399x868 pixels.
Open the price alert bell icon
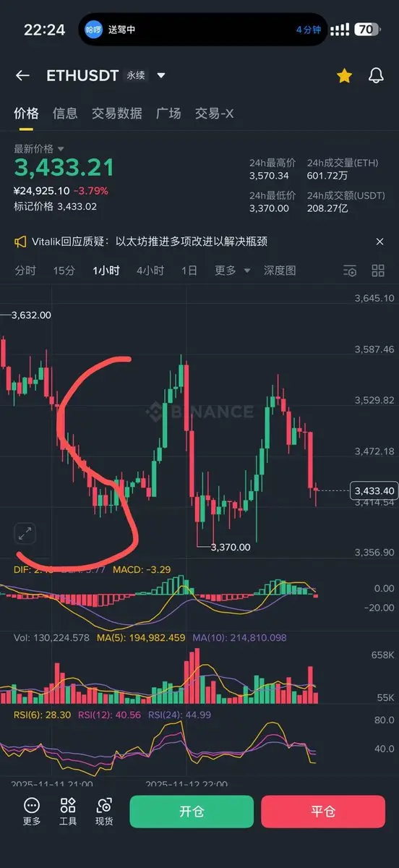(376, 75)
